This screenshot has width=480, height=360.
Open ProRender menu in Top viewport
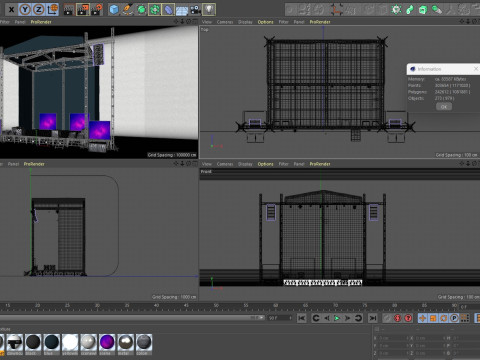pyautogui.click(x=320, y=22)
